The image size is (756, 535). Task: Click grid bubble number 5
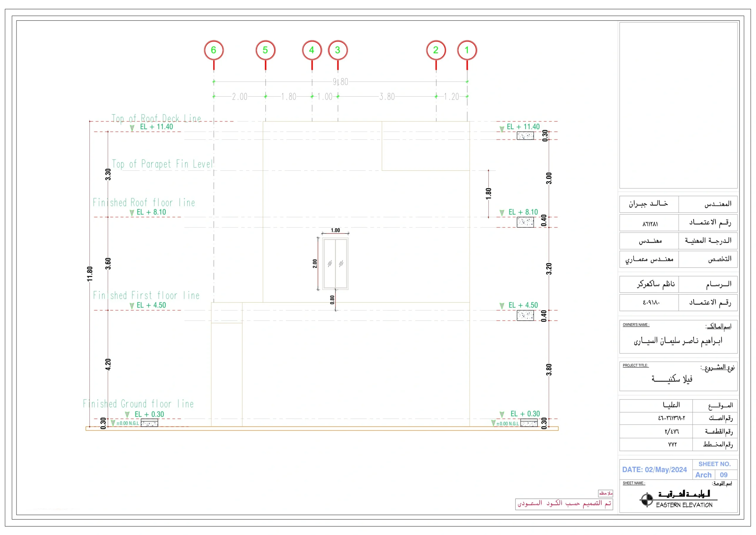tap(265, 50)
